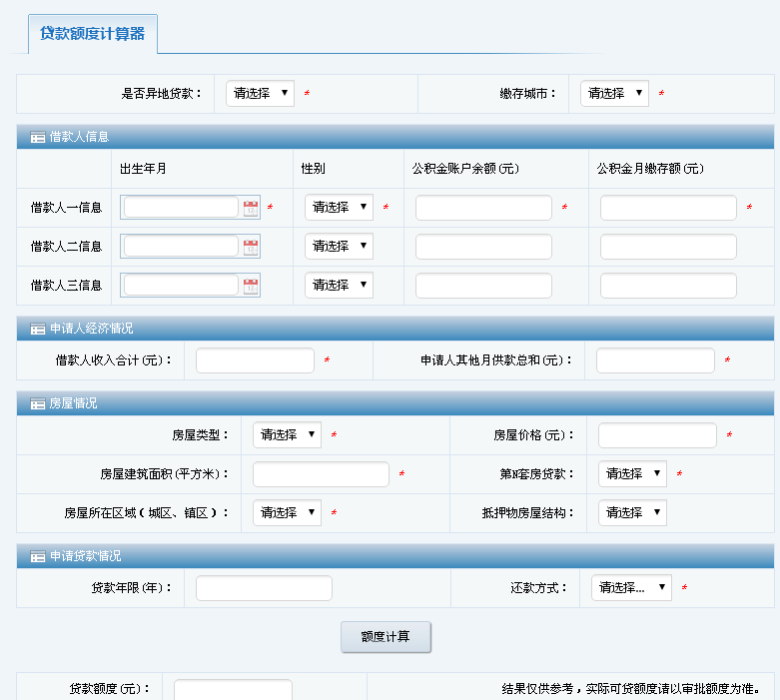Open the 第N套房贷款 dropdown
This screenshot has width=780, height=700.
point(632,473)
